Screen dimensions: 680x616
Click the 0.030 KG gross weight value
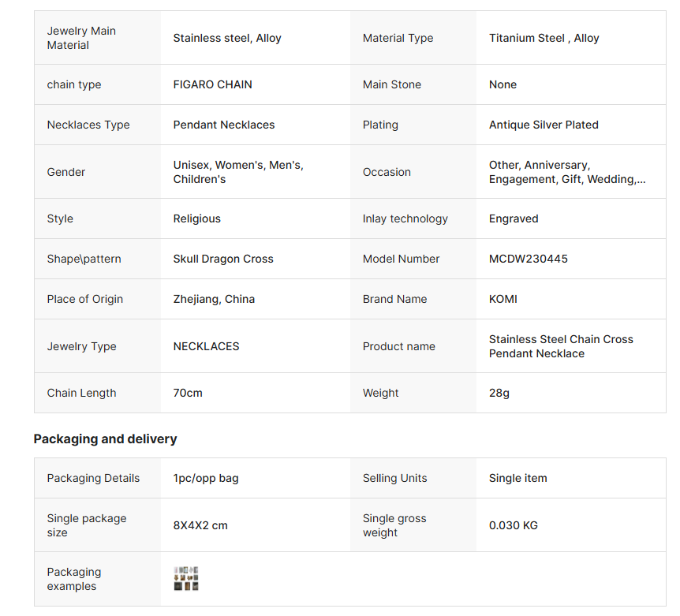coord(513,525)
